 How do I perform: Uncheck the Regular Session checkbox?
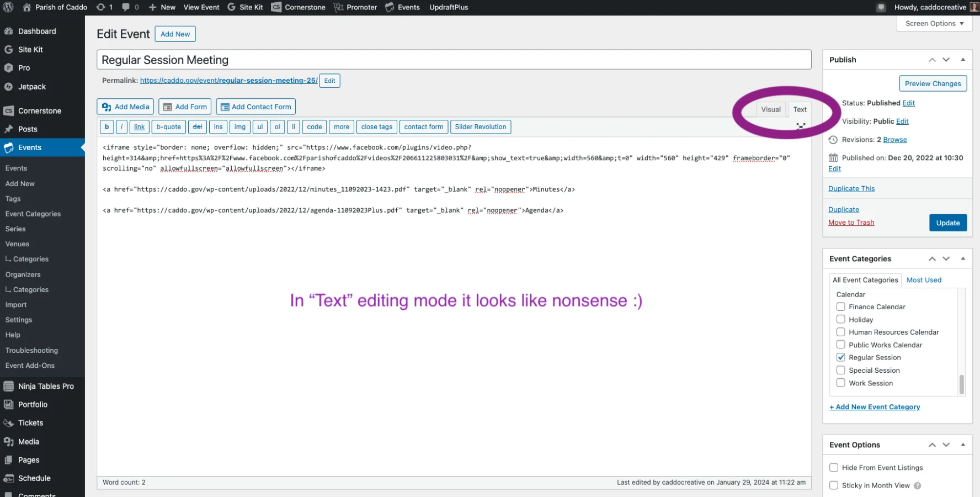[x=840, y=357]
